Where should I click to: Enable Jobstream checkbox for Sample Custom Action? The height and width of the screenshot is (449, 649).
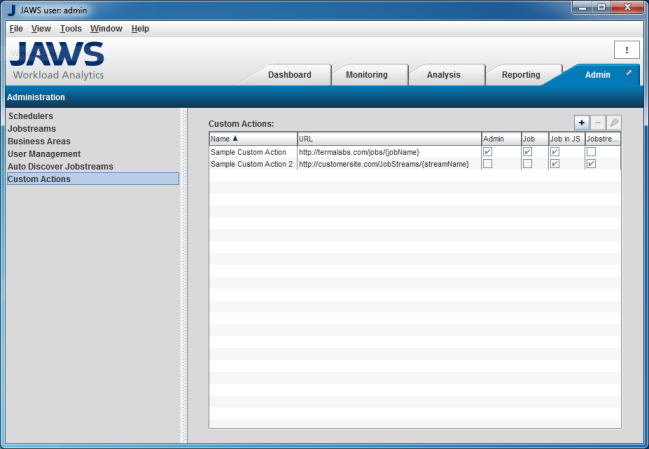click(591, 152)
